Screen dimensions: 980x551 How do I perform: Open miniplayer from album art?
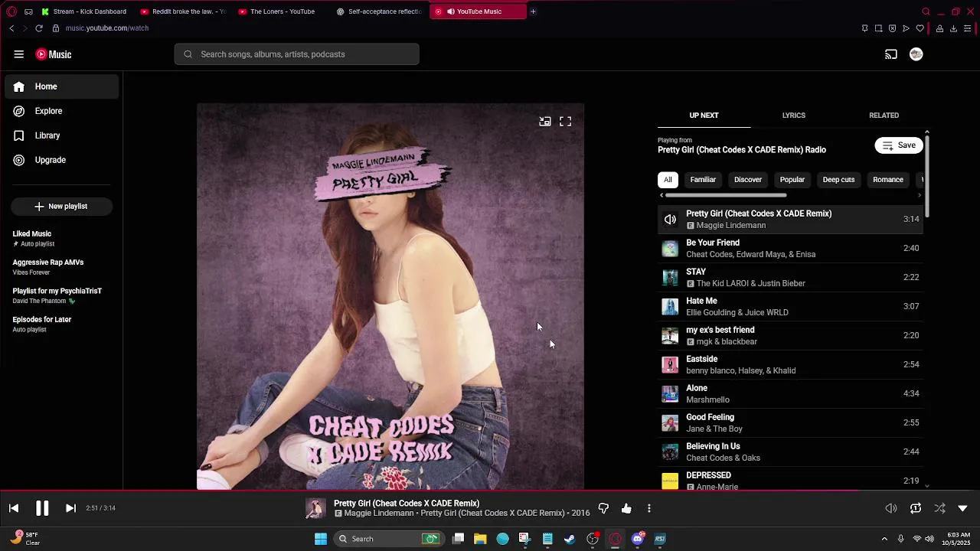545,122
